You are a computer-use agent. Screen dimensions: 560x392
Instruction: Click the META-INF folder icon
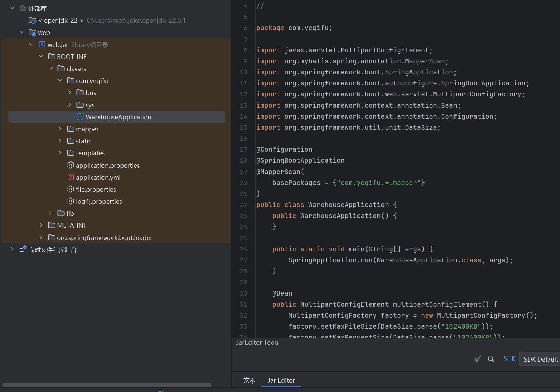tap(52, 225)
